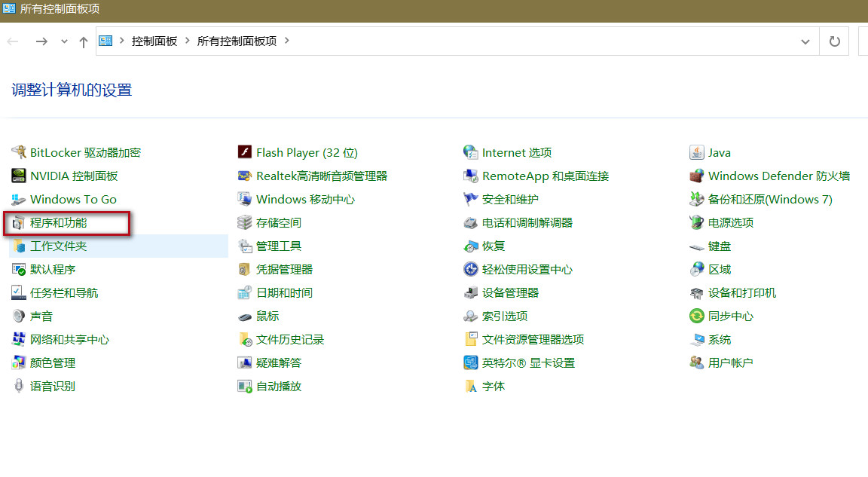The image size is (868, 477).
Task: Expand chevron after 所有控制面板项 breadcrumb
Action: [287, 41]
